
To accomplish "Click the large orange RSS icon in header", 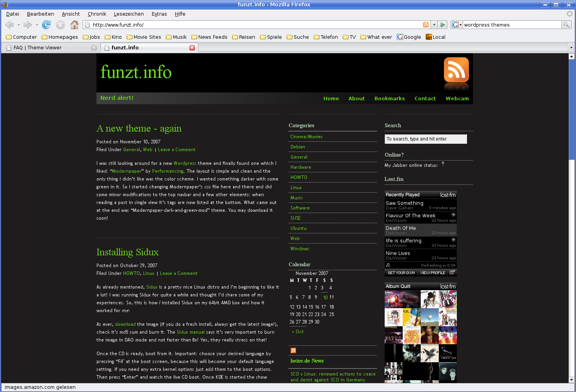I will pos(456,70).
